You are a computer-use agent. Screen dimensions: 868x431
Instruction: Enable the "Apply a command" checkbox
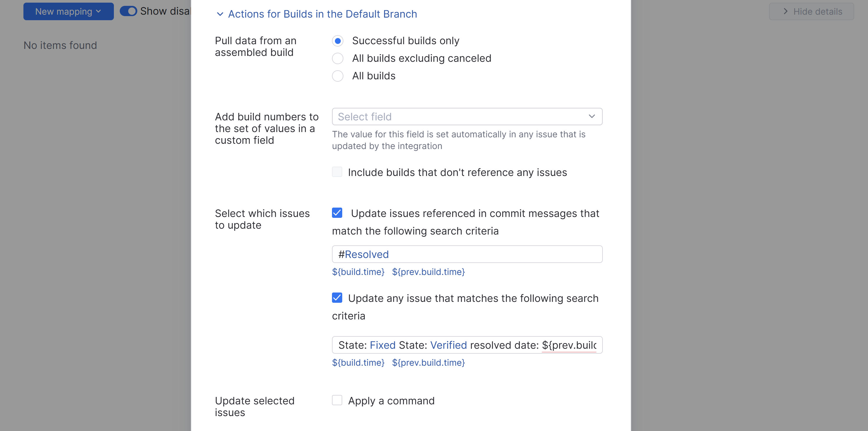[x=337, y=400]
